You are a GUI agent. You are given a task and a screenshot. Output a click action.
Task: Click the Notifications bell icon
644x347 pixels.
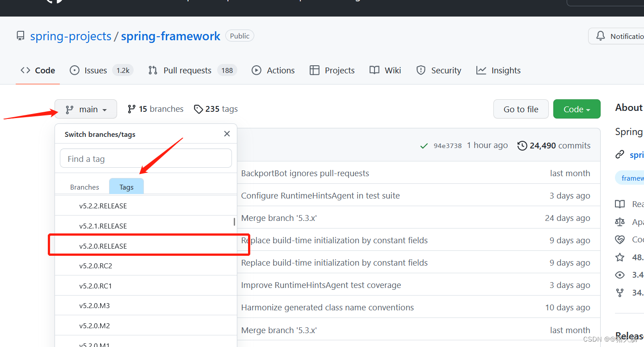(x=601, y=36)
